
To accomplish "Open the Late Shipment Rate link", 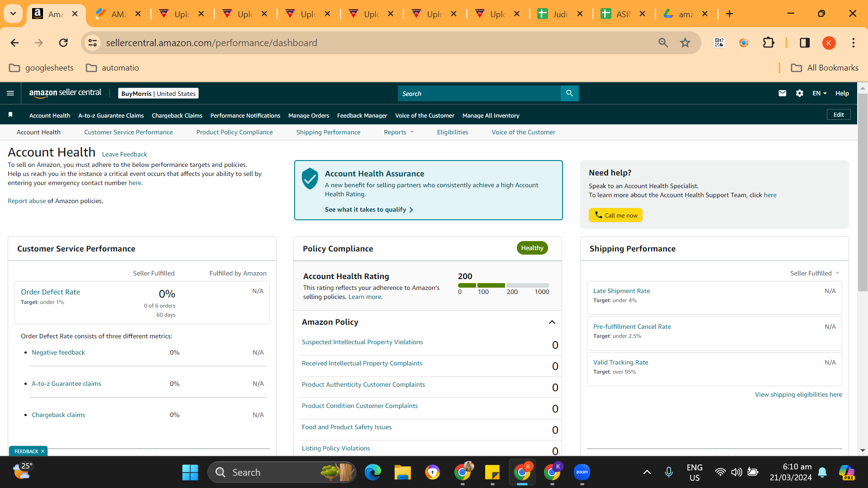I will (x=621, y=291).
